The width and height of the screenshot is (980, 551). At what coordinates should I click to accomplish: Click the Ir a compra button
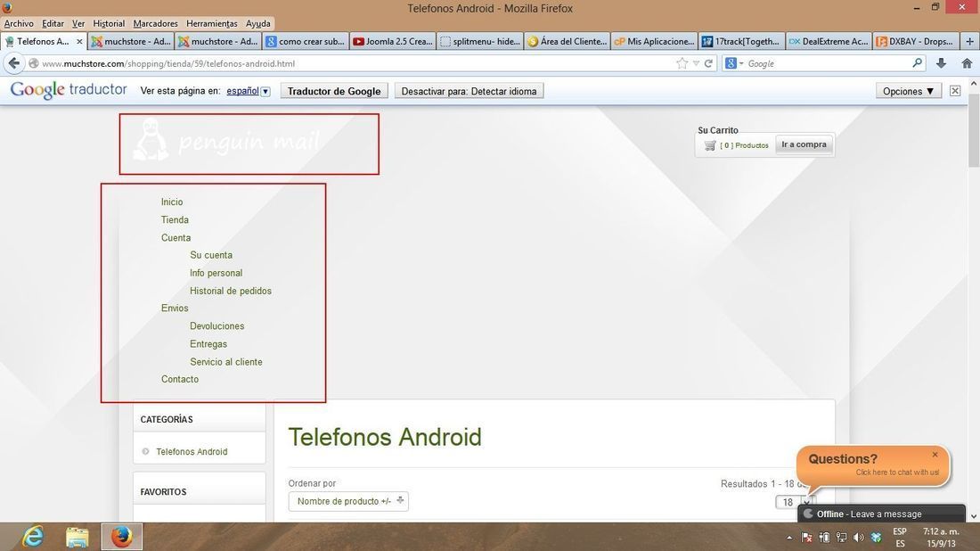pos(804,144)
